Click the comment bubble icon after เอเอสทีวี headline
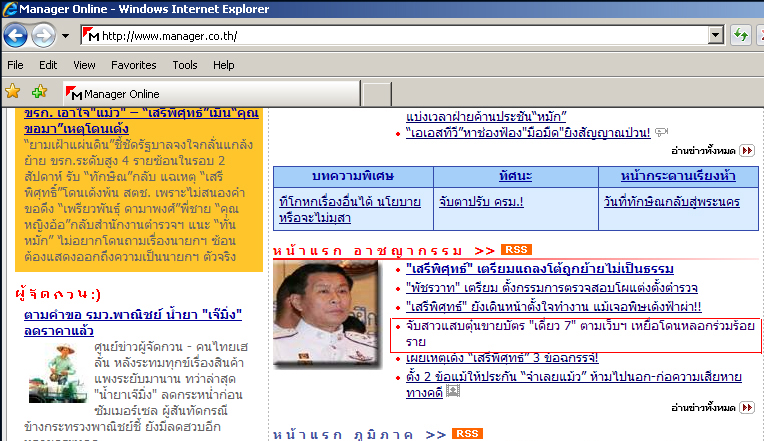The height and width of the screenshot is (441, 764). [661, 132]
